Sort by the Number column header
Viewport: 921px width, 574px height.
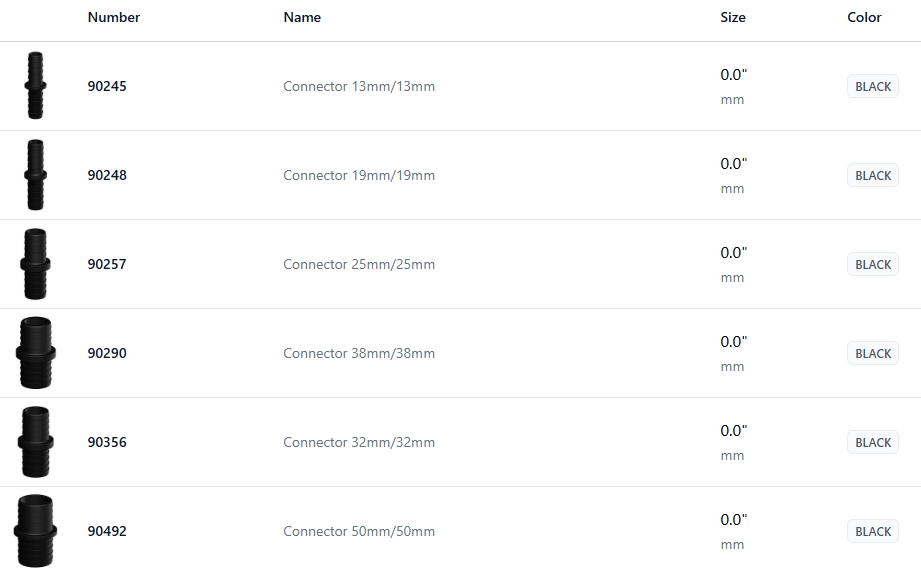point(114,17)
